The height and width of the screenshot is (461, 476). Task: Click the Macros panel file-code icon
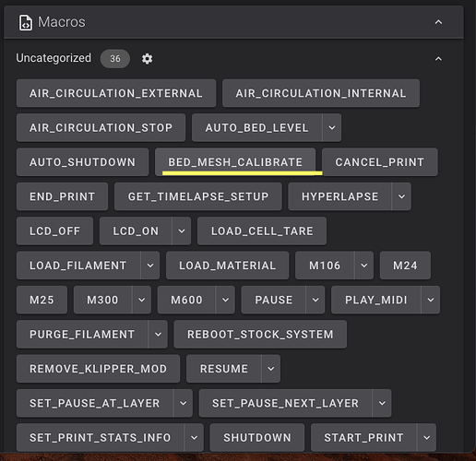(26, 22)
